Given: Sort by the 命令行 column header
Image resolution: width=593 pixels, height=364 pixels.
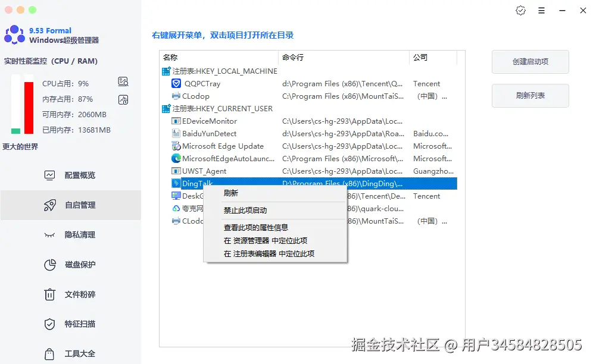Looking at the screenshot, I should [344, 58].
